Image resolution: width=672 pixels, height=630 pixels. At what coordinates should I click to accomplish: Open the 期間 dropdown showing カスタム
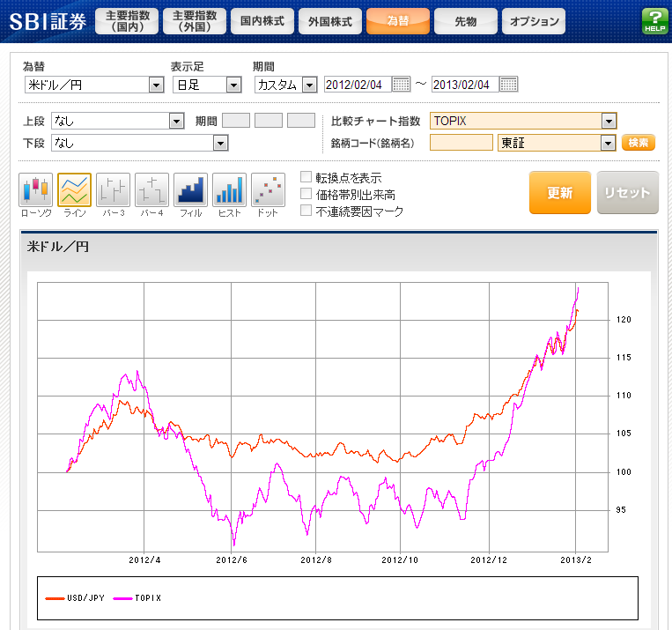286,85
